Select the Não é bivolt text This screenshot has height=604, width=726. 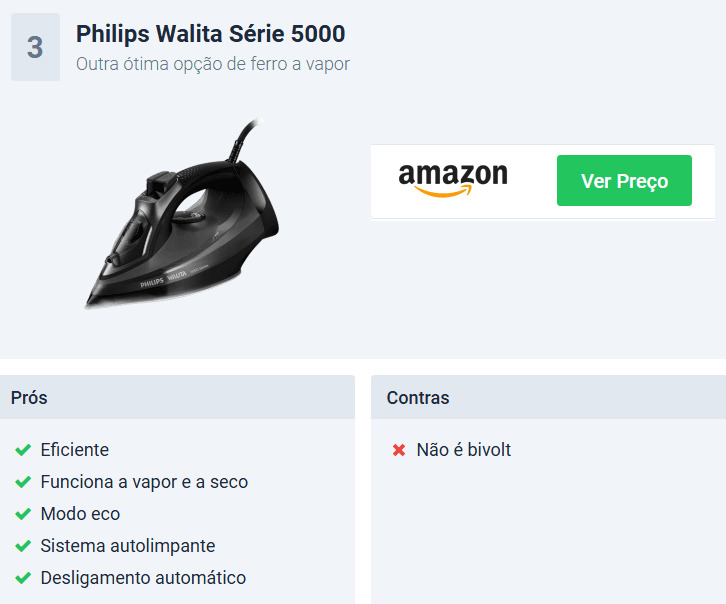(x=463, y=450)
